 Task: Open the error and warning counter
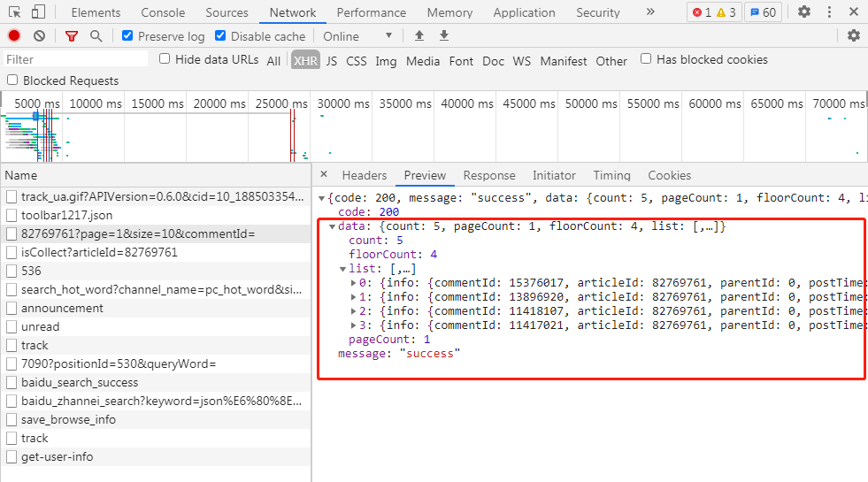715,12
